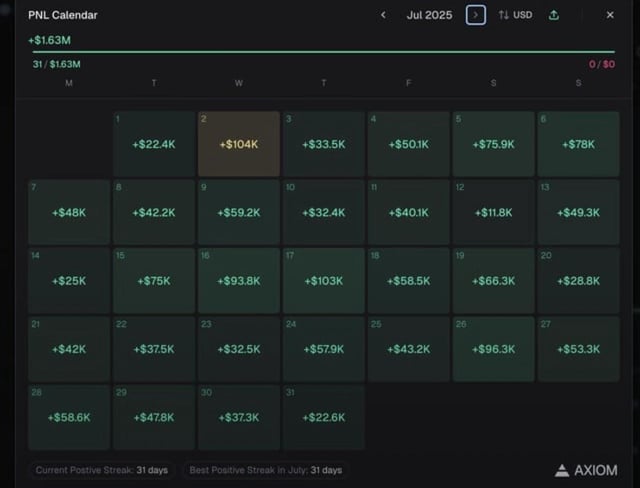Select July 2 cell showing +$104K
Screen dimensions: 640x488
click(x=239, y=144)
